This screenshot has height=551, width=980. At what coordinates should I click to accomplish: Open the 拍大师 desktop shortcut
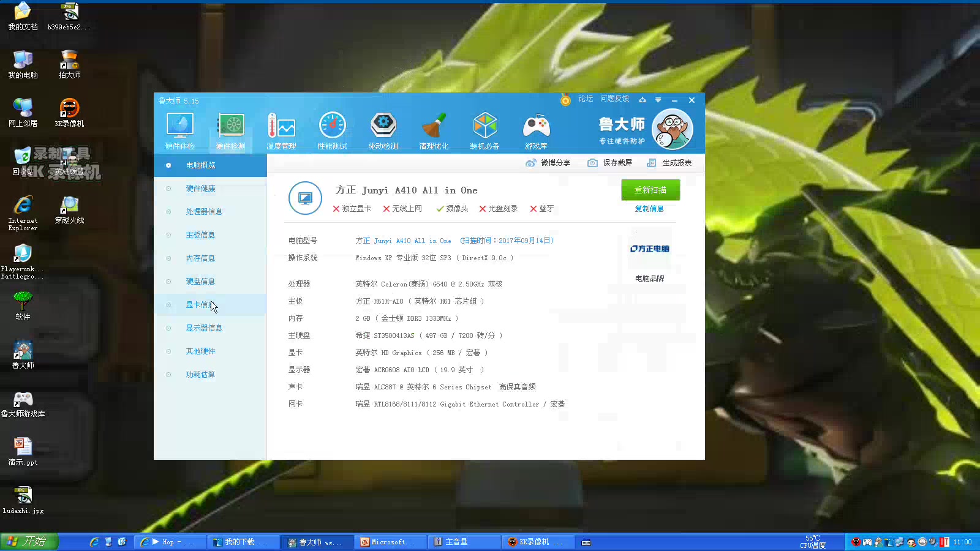pyautogui.click(x=69, y=64)
